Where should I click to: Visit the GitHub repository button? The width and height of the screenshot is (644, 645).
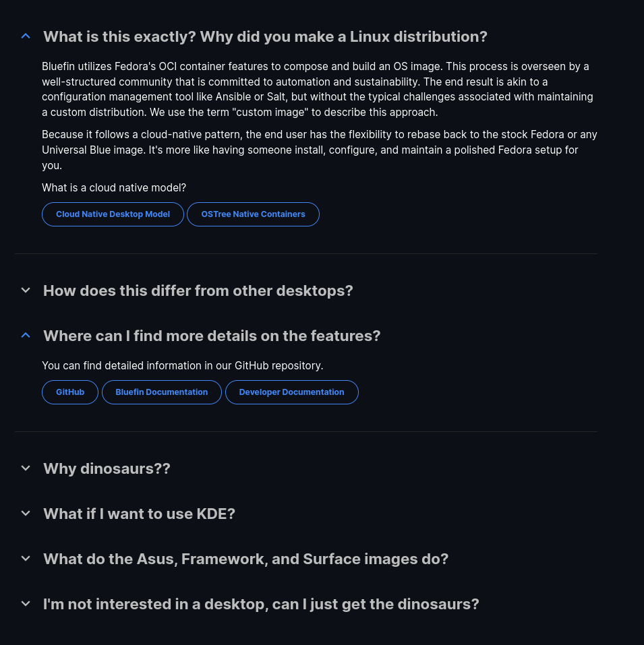pos(70,392)
